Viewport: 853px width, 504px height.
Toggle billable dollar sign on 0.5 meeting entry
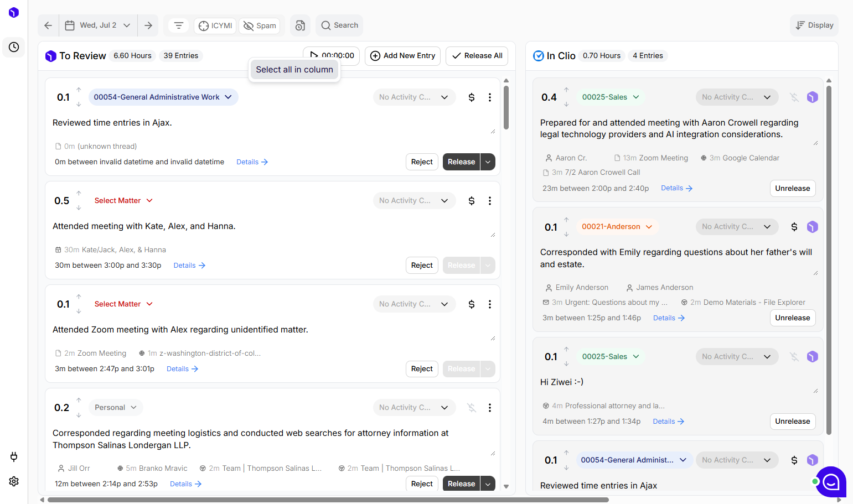pos(472,201)
